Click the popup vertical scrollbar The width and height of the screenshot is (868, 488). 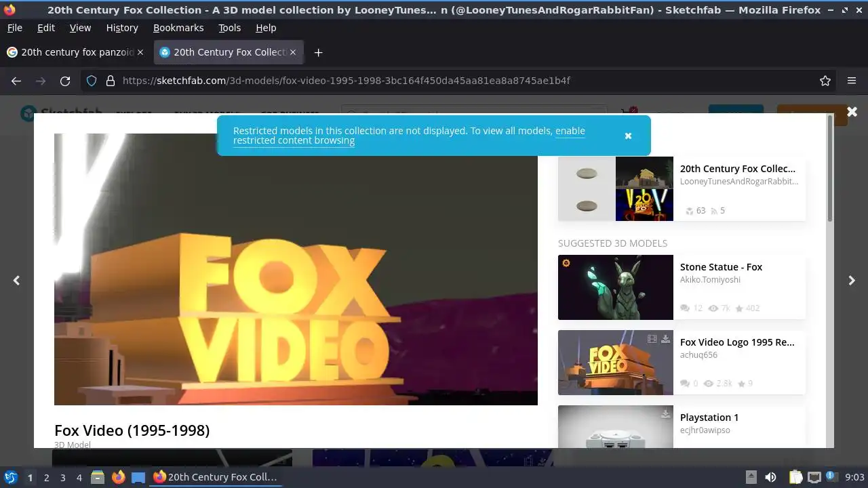click(830, 167)
